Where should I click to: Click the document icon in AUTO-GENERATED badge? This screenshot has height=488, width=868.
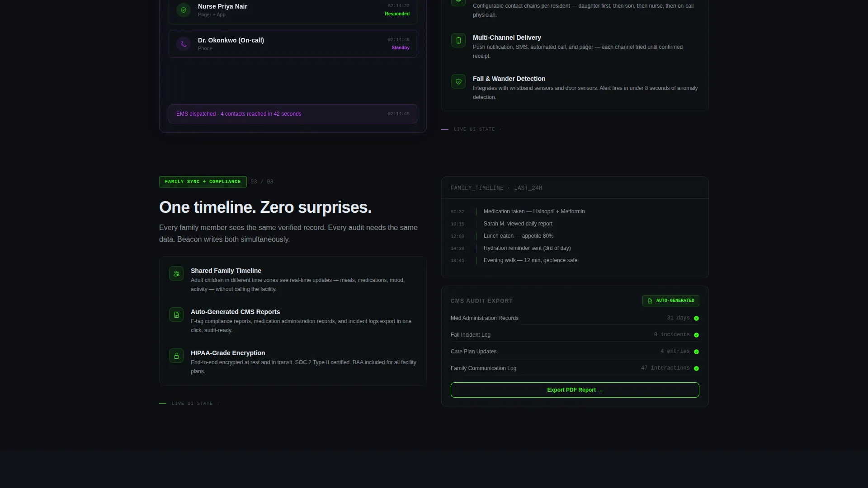tap(650, 301)
